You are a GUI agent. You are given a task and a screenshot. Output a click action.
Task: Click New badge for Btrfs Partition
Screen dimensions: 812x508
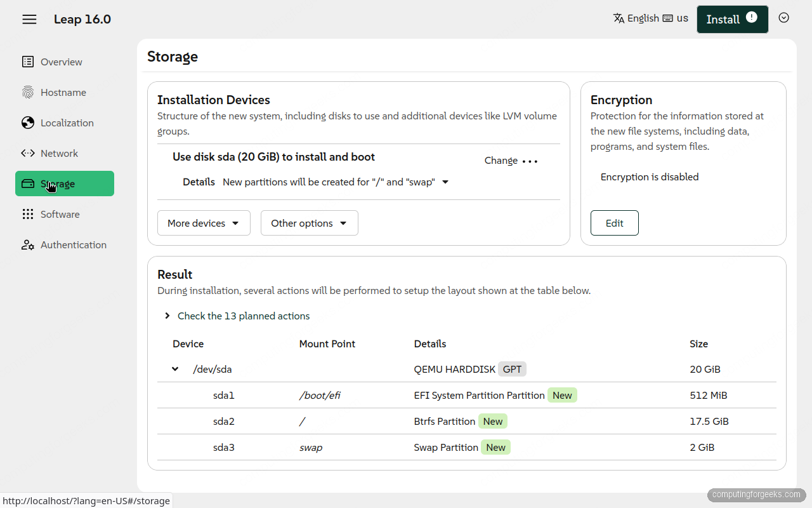493,421
